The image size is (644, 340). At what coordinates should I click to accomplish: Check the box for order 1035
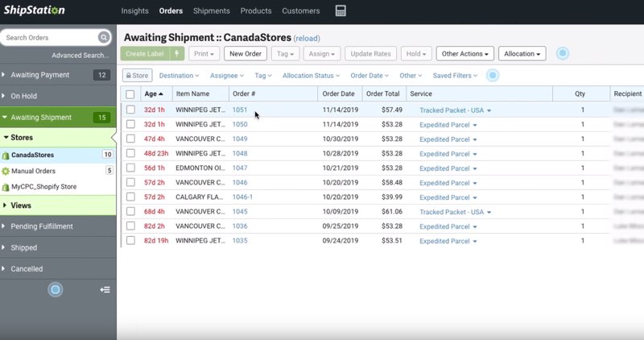click(x=130, y=240)
